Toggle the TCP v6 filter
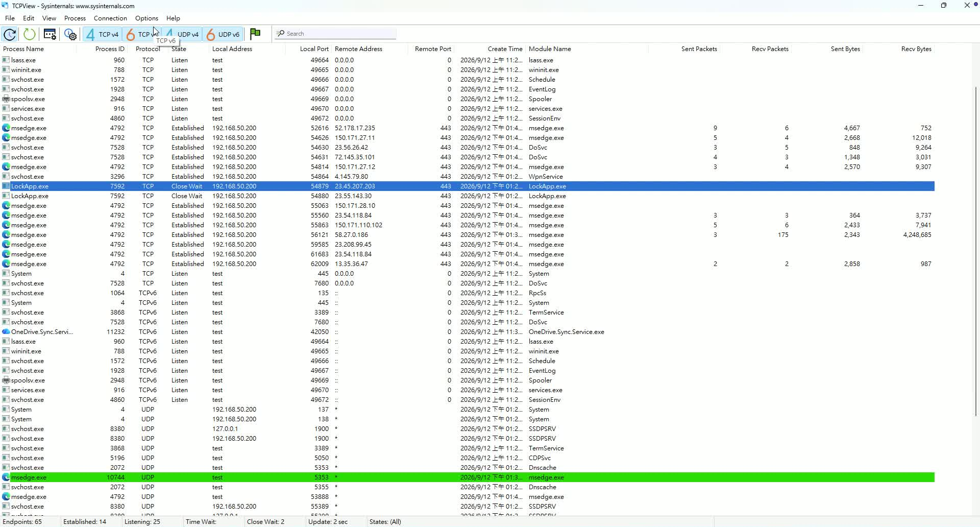980x527 pixels. (141, 34)
